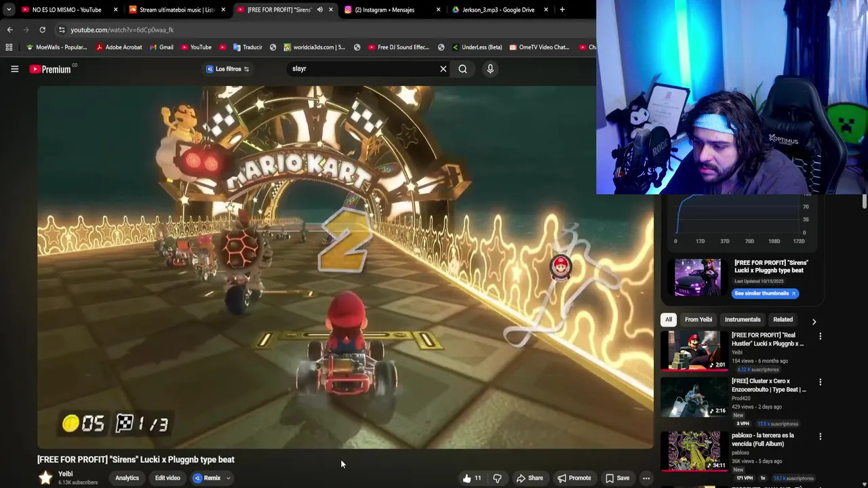Expand the Remix dropdown arrow
Image resolution: width=868 pixels, height=488 pixels.
229,478
